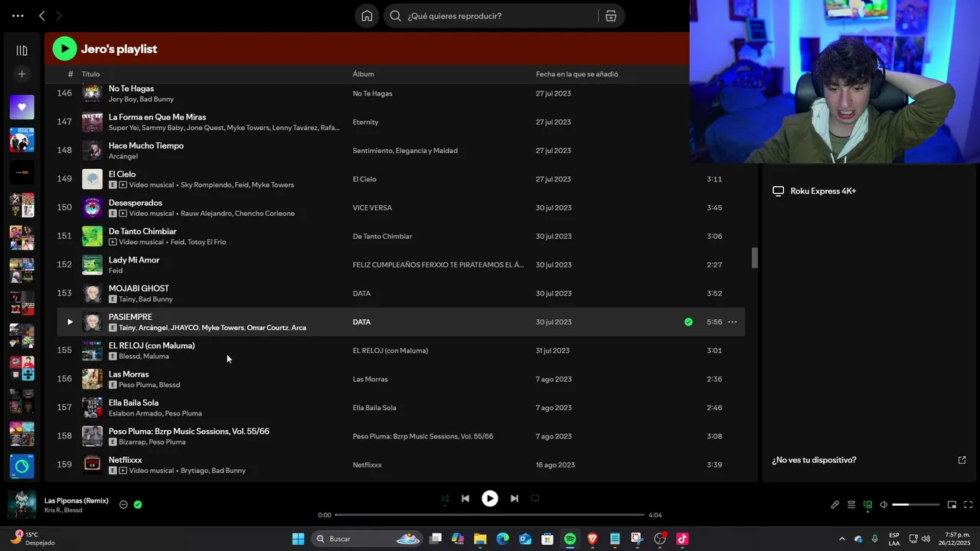Open File Explorer from taskbar
Image resolution: width=980 pixels, height=551 pixels.
(480, 539)
